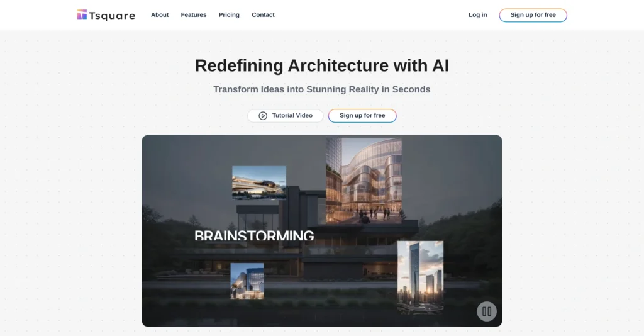Image resolution: width=644 pixels, height=336 pixels.
Task: Open the About page
Action: pos(160,14)
